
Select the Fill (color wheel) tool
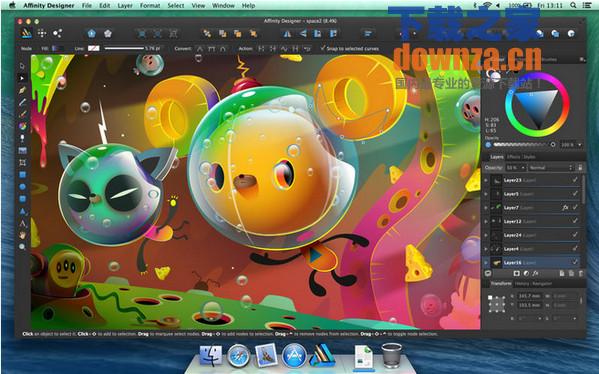22,126
